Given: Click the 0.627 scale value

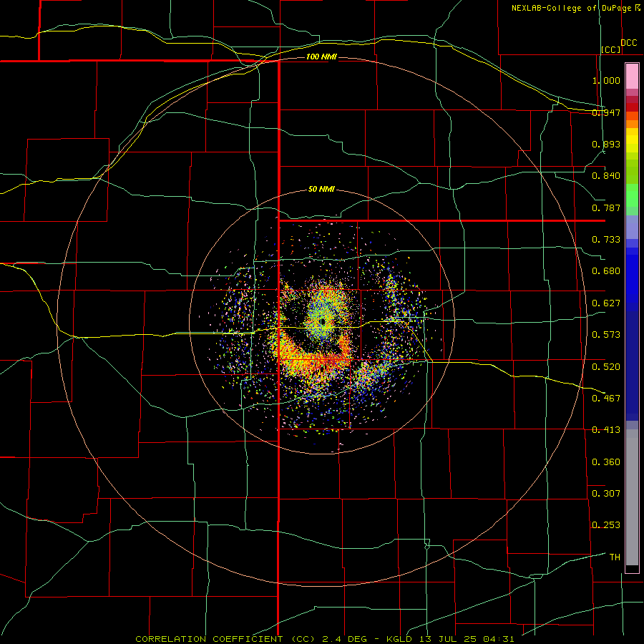Looking at the screenshot, I should (606, 303).
